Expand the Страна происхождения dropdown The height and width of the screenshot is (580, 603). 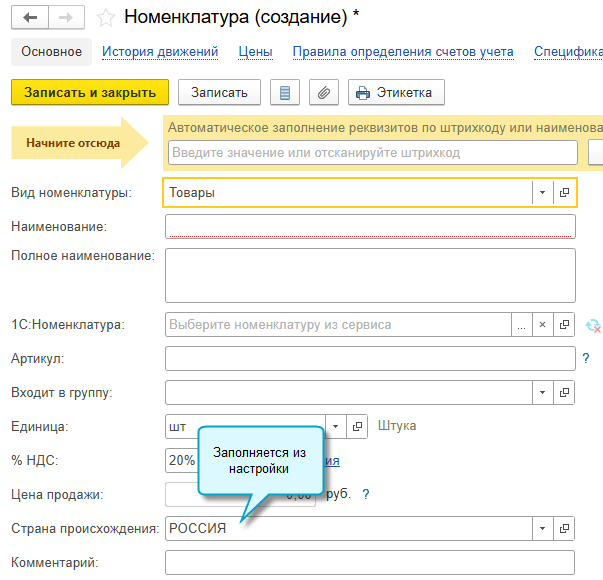tap(542, 528)
